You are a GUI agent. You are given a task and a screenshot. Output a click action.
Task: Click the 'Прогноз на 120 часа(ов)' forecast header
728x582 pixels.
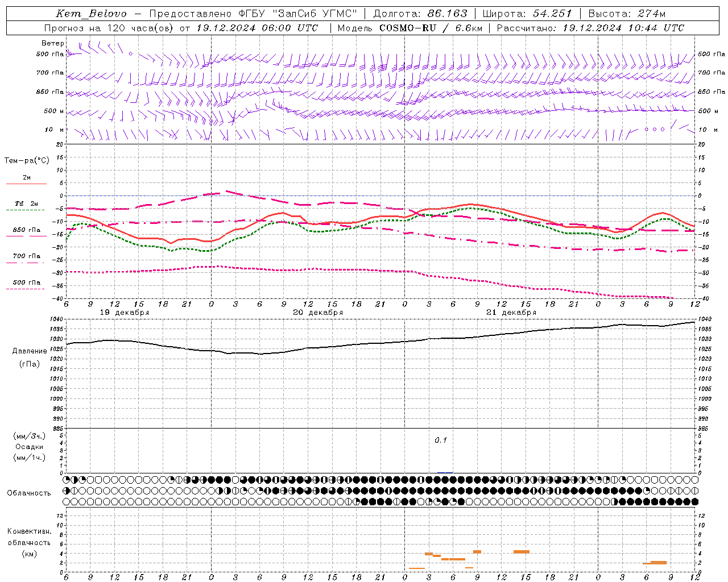pos(109,28)
